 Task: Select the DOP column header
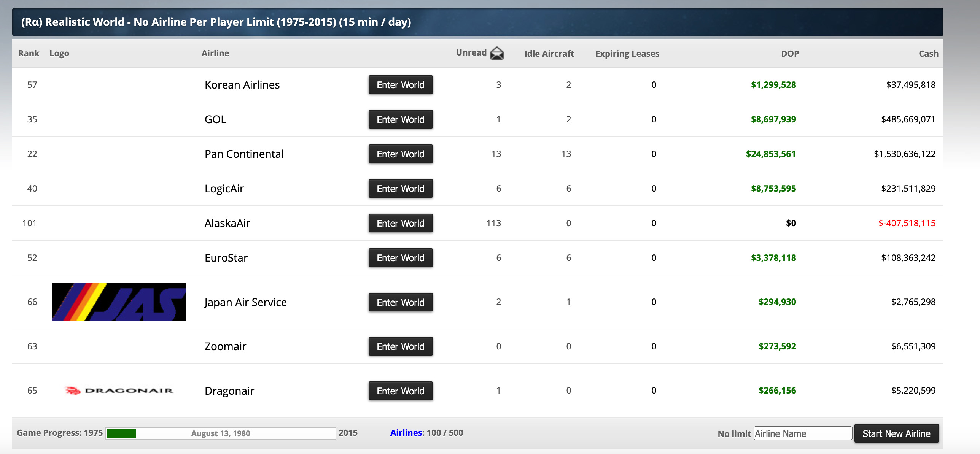[790, 54]
